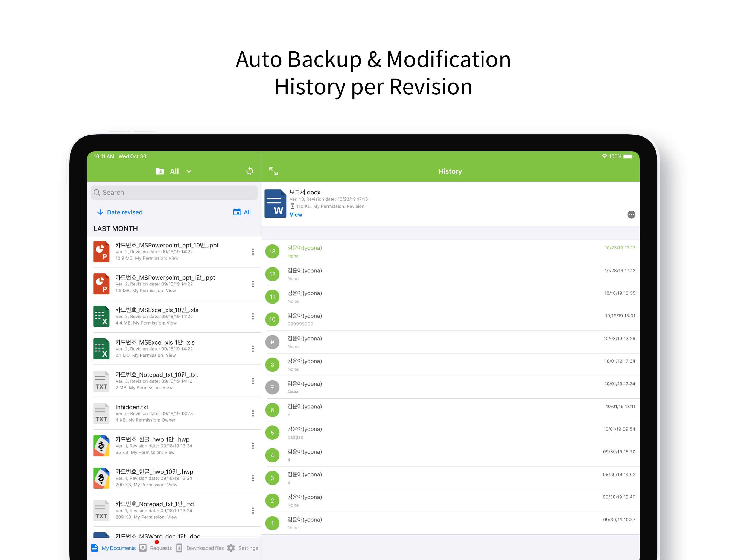The image size is (747, 560).
Task: Open the gray ellipsis options for 보고서.docx
Action: click(631, 215)
